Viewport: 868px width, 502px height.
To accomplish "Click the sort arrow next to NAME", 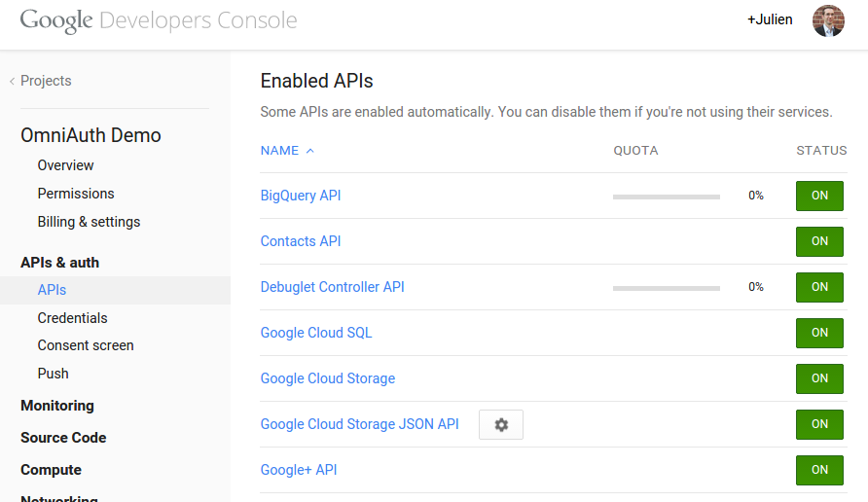I will (x=310, y=151).
